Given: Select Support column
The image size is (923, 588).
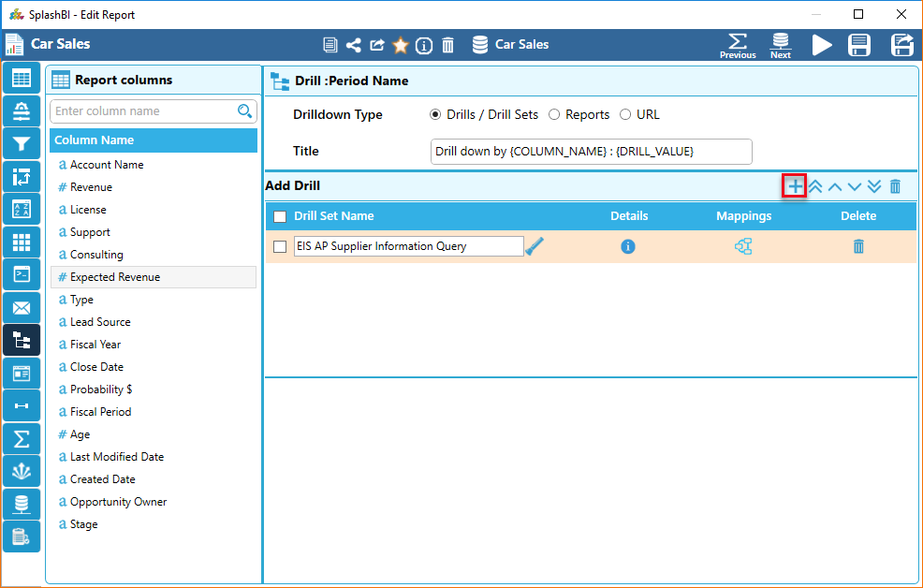Looking at the screenshot, I should click(154, 232).
